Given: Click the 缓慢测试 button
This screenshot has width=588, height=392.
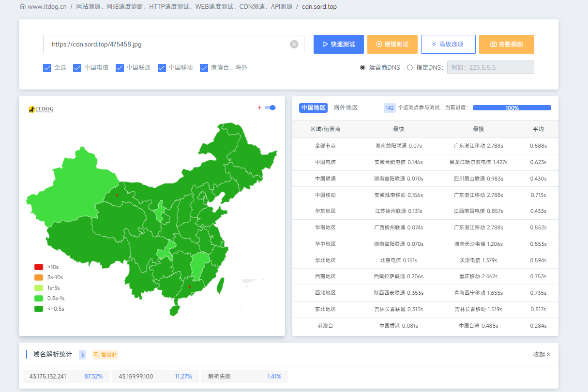Looking at the screenshot, I should coord(392,44).
